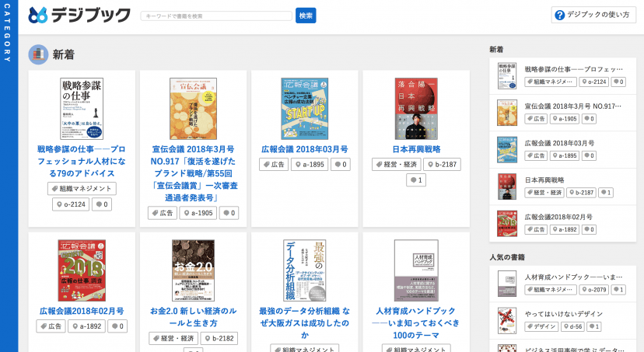Click comment count under 日本再興戦略 card
This screenshot has height=352, width=644.
pos(416,180)
